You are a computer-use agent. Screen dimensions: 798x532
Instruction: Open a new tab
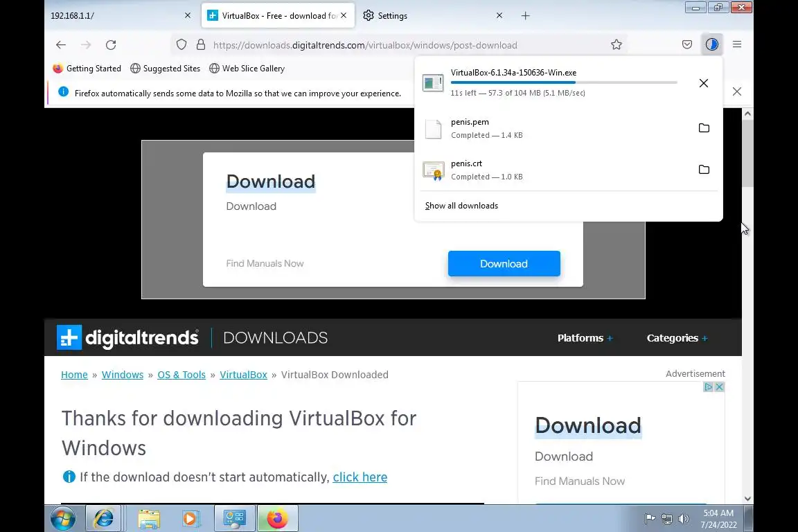[526, 16]
